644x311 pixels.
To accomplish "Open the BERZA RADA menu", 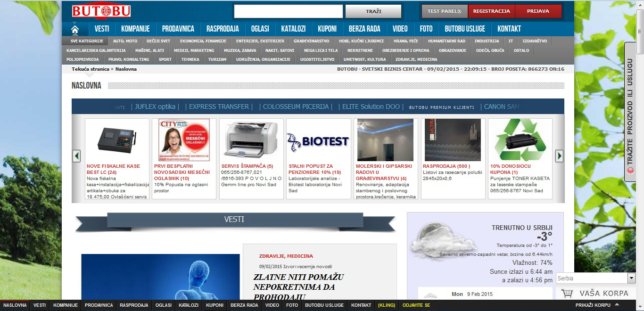I will tap(365, 28).
